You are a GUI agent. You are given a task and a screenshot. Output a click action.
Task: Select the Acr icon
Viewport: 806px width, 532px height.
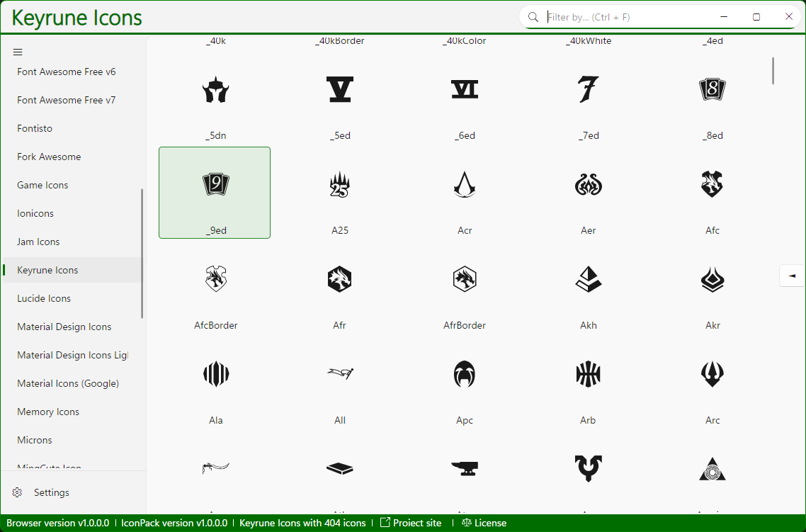tap(464, 184)
